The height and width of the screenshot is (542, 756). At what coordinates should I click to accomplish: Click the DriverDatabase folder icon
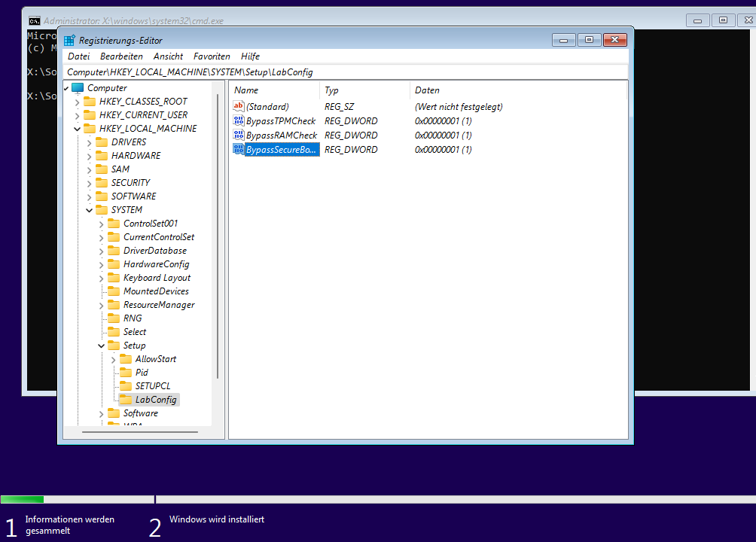point(114,250)
